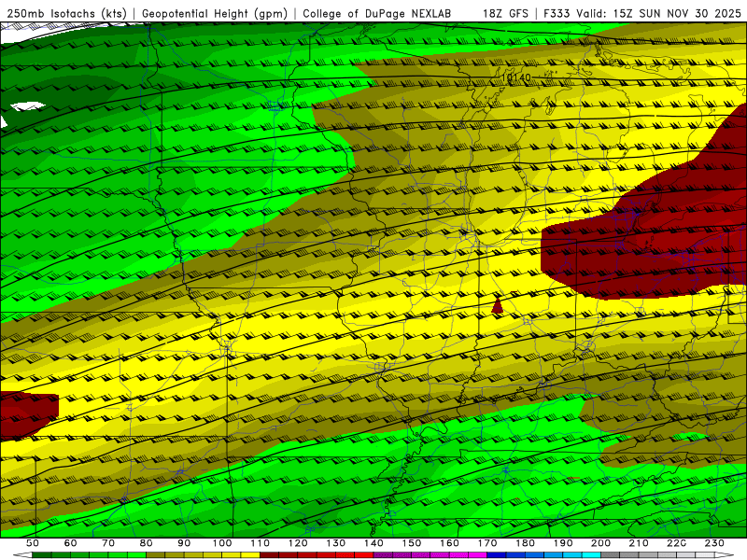Image resolution: width=747 pixels, height=560 pixels.
Task: Click the 170 value on the color scale
Action: pyautogui.click(x=487, y=543)
